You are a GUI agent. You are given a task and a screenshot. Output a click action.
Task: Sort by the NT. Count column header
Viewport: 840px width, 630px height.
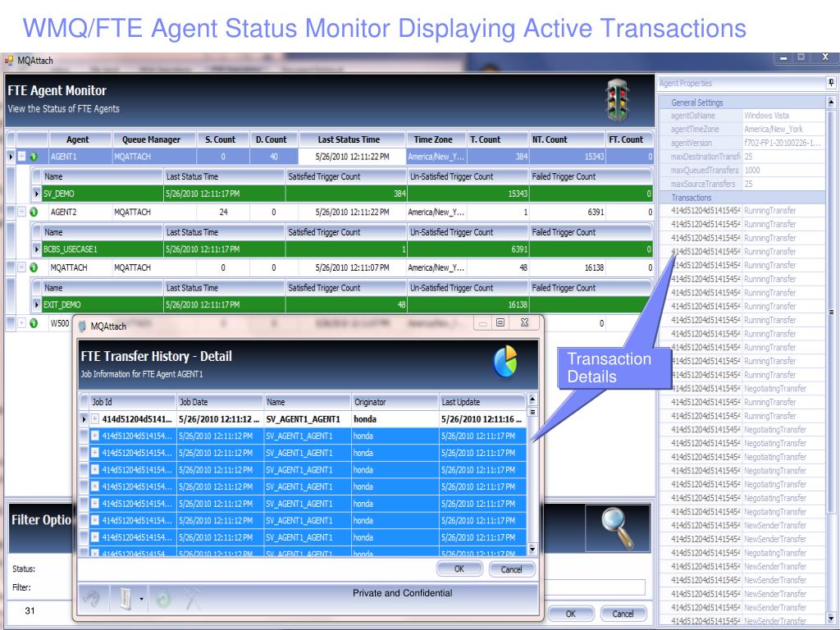[x=567, y=139]
